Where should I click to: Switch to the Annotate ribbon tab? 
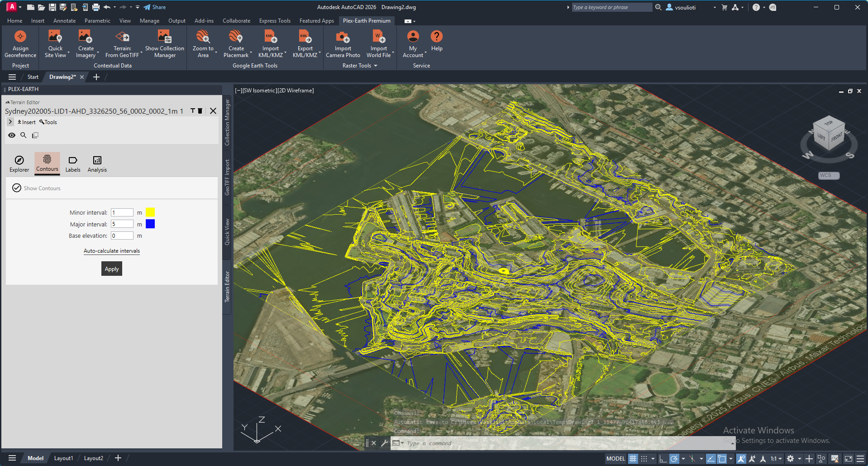click(x=64, y=21)
